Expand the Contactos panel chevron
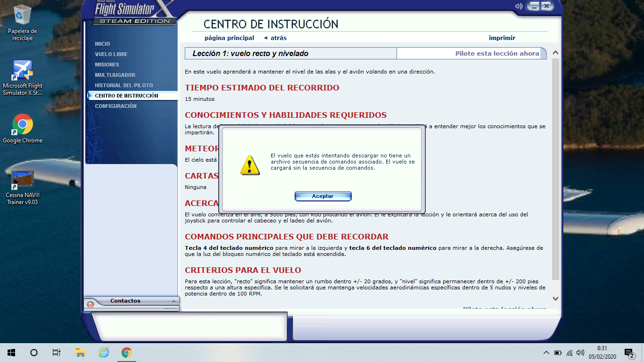 point(173,301)
